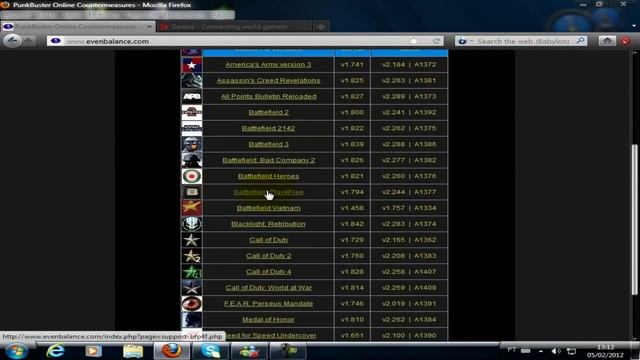
Task: Click the red icon beside home button
Action: click(x=626, y=41)
